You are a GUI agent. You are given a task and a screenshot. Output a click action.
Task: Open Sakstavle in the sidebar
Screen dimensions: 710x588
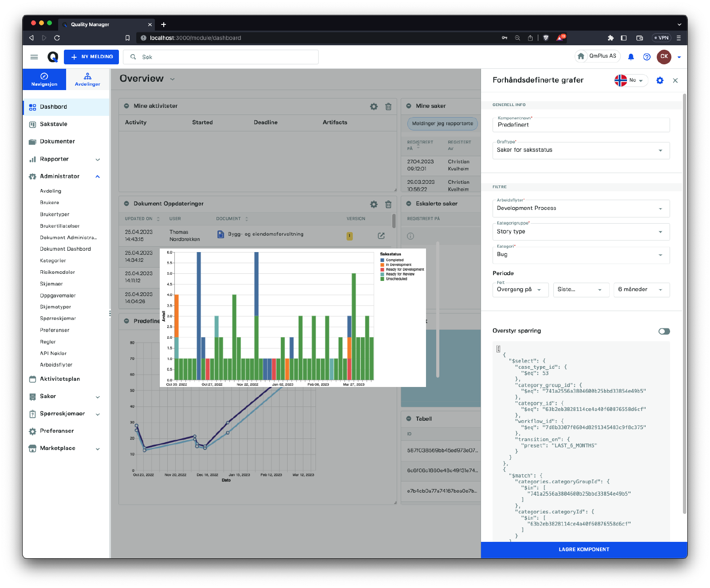[54, 124]
